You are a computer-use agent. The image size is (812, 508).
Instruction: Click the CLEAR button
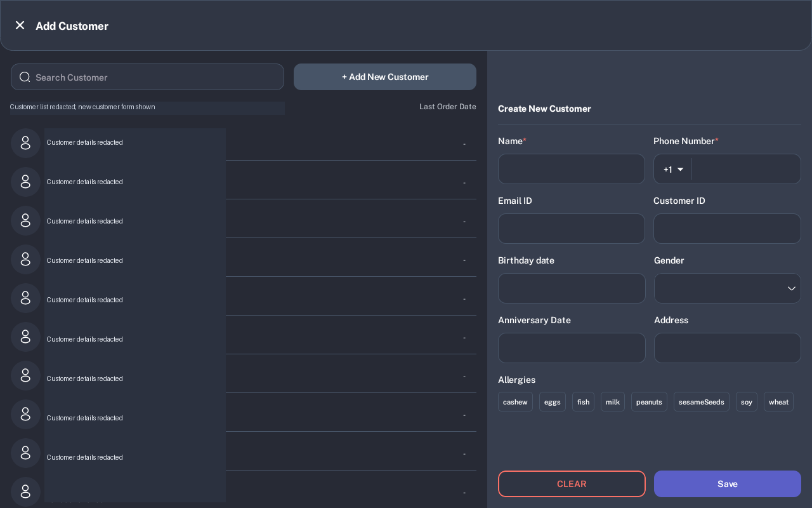tap(572, 484)
